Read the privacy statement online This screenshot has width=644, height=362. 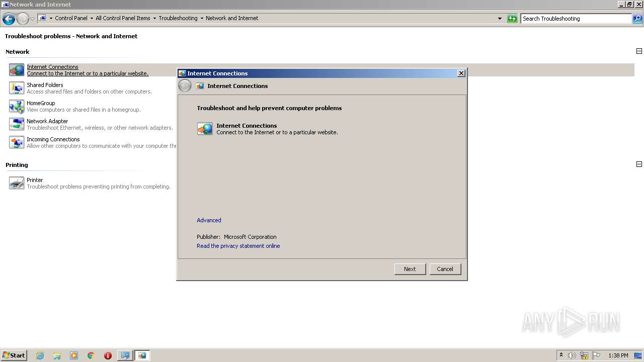pos(238,246)
